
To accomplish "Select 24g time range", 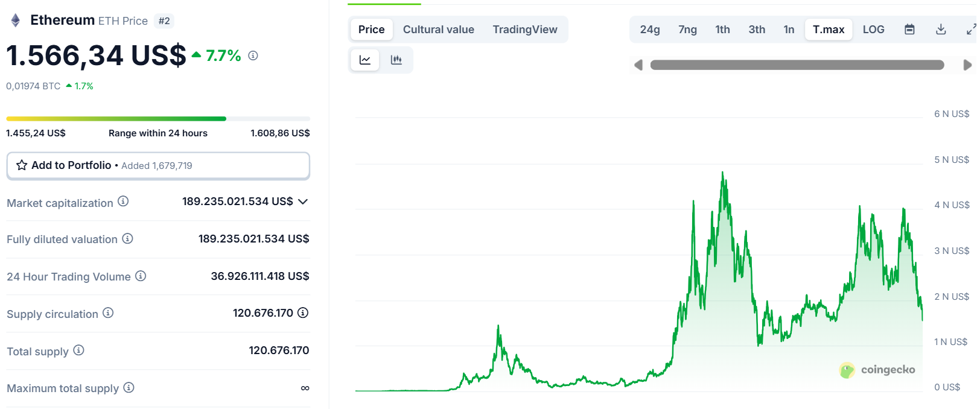I will point(650,30).
